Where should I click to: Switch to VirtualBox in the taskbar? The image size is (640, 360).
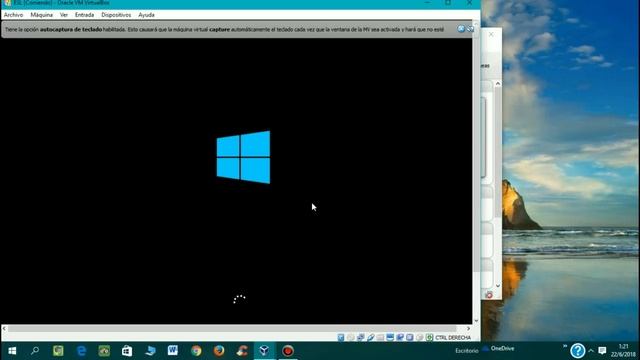click(264, 351)
